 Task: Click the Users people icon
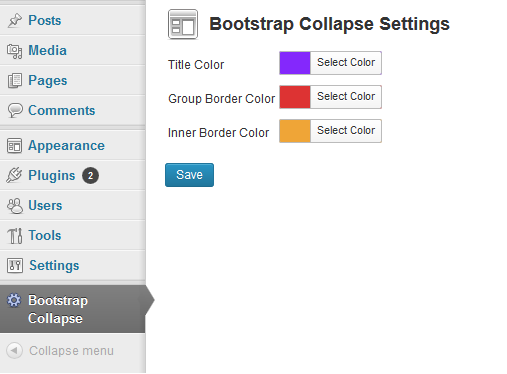pyautogui.click(x=15, y=206)
